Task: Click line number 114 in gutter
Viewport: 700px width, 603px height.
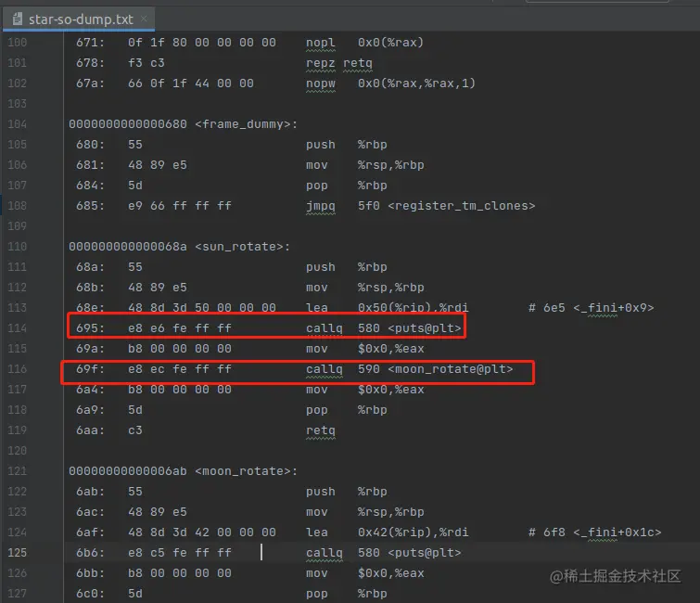Action: 18,327
